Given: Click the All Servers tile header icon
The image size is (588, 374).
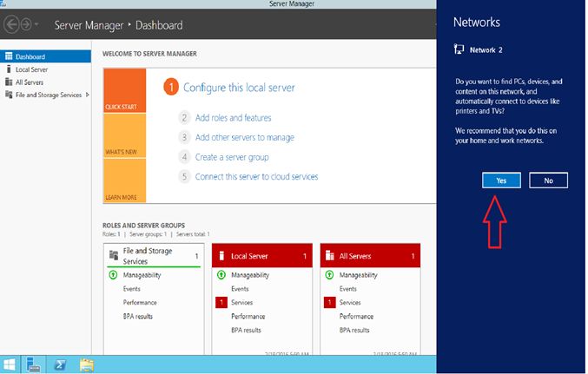Looking at the screenshot, I should tap(330, 256).
